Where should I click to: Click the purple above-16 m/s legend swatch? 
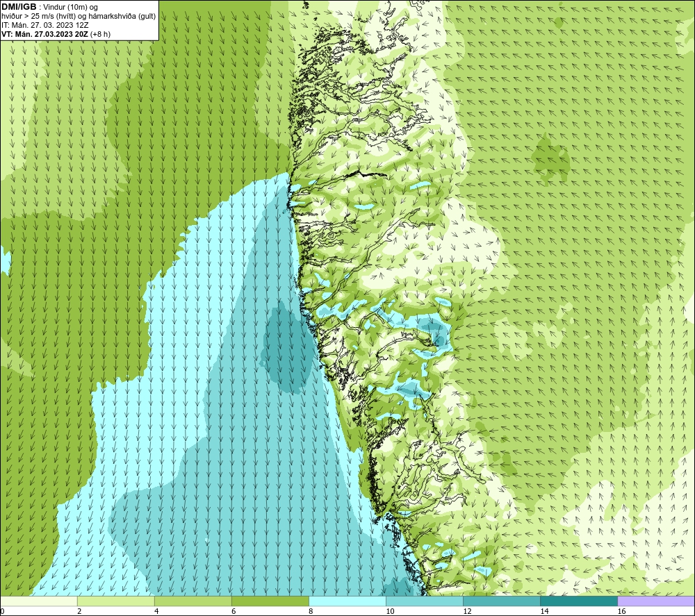click(656, 601)
